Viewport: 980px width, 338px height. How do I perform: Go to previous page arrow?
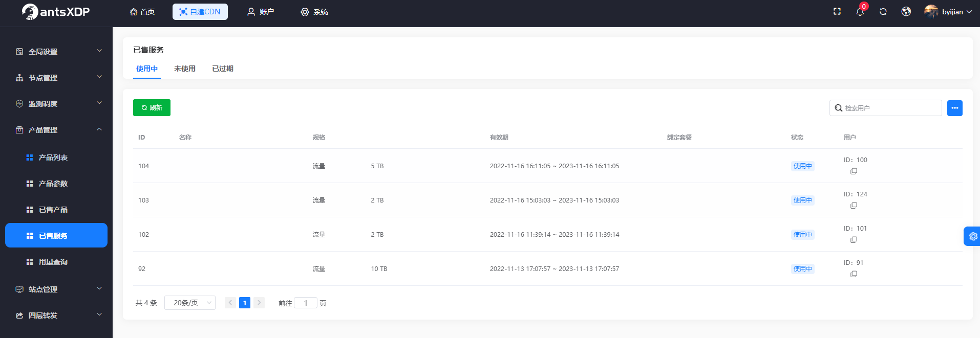coord(230,303)
